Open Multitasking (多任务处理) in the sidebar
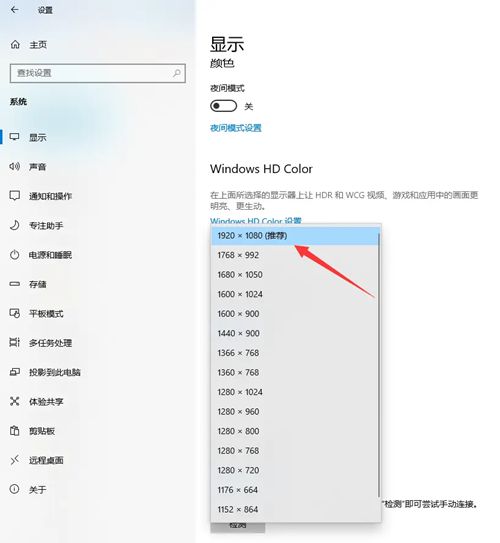500x543 pixels. tap(50, 343)
